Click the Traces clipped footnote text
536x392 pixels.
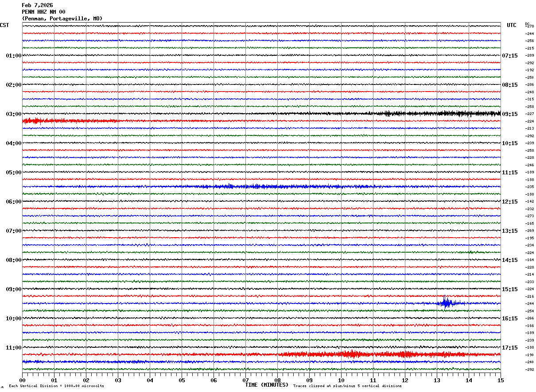pyautogui.click(x=347, y=386)
